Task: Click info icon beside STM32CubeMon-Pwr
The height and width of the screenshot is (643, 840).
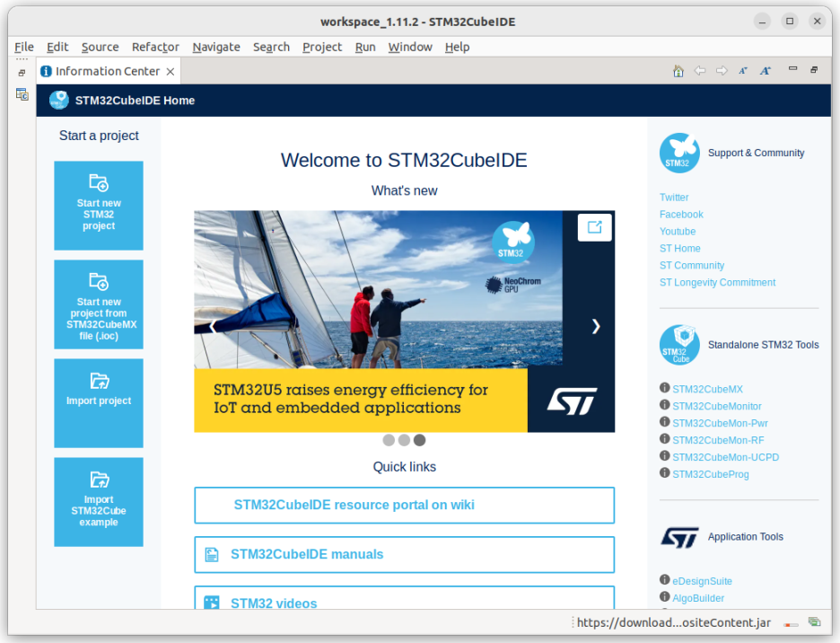Action: pyautogui.click(x=665, y=422)
